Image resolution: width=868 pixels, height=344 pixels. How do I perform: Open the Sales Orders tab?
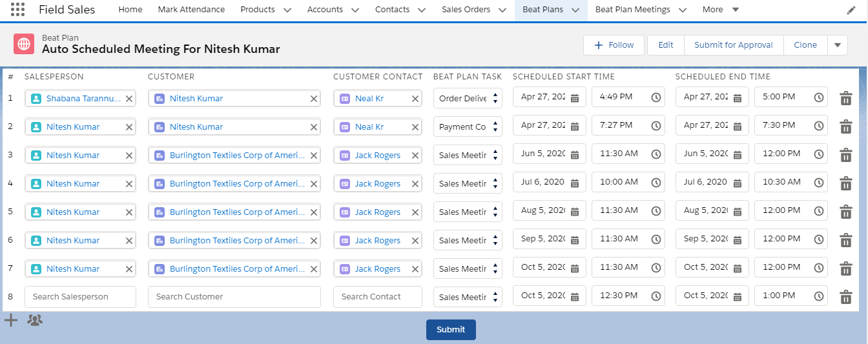(x=466, y=10)
